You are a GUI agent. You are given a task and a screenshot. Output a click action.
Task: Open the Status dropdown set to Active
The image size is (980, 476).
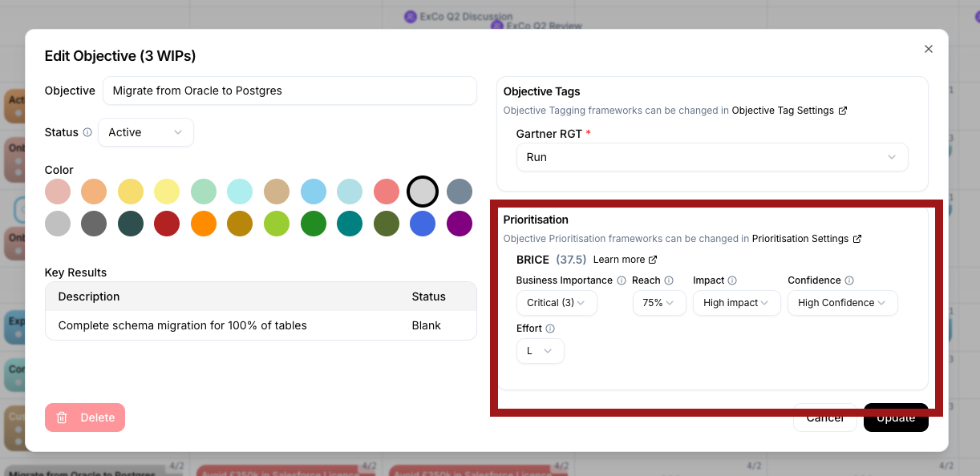point(145,132)
